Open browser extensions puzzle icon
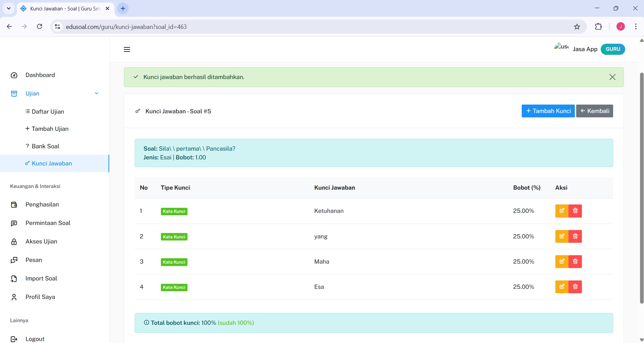This screenshot has width=644, height=343. tap(598, 27)
